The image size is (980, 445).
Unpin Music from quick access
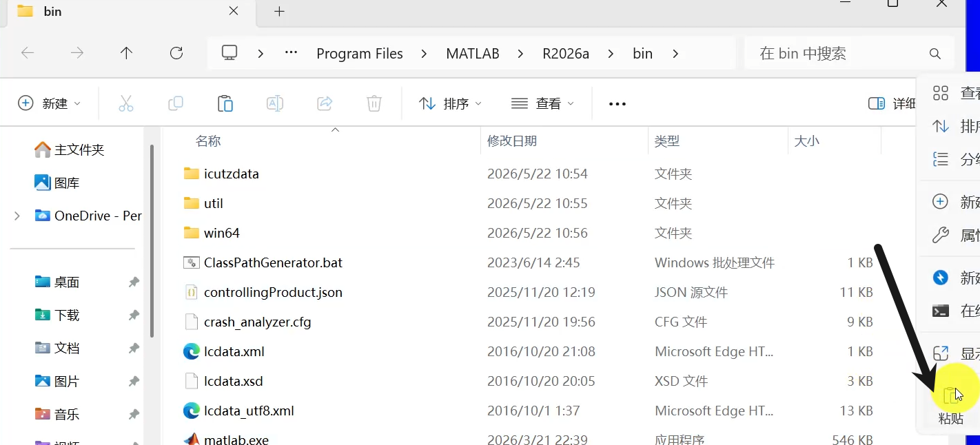[x=134, y=415]
